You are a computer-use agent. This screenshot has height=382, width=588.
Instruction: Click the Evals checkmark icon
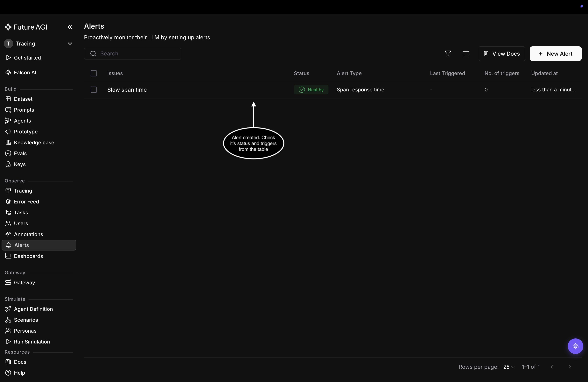(x=8, y=153)
